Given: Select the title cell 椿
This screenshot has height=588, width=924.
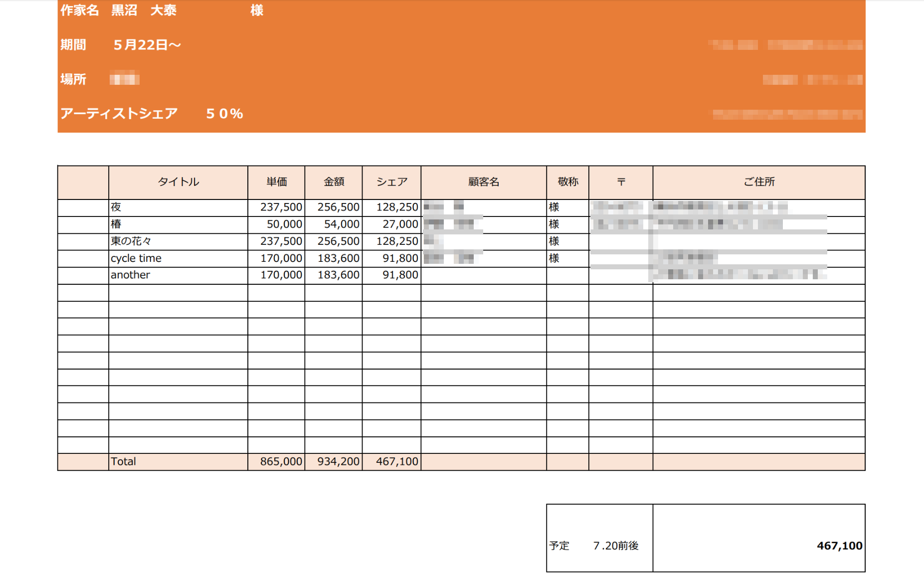Looking at the screenshot, I should click(x=116, y=224).
